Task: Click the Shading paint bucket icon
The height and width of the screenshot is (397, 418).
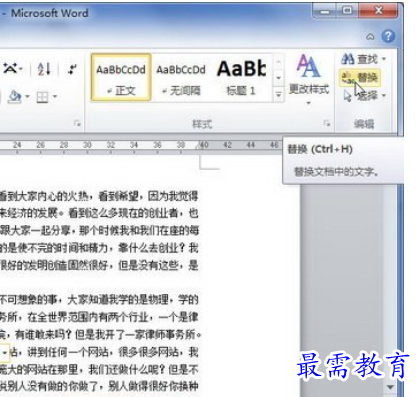Action: pyautogui.click(x=15, y=97)
